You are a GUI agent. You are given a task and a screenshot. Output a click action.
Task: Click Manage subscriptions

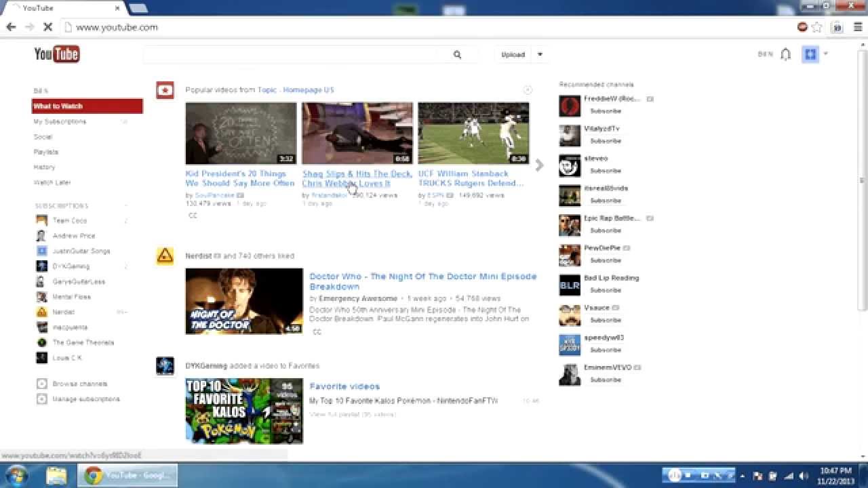click(86, 399)
